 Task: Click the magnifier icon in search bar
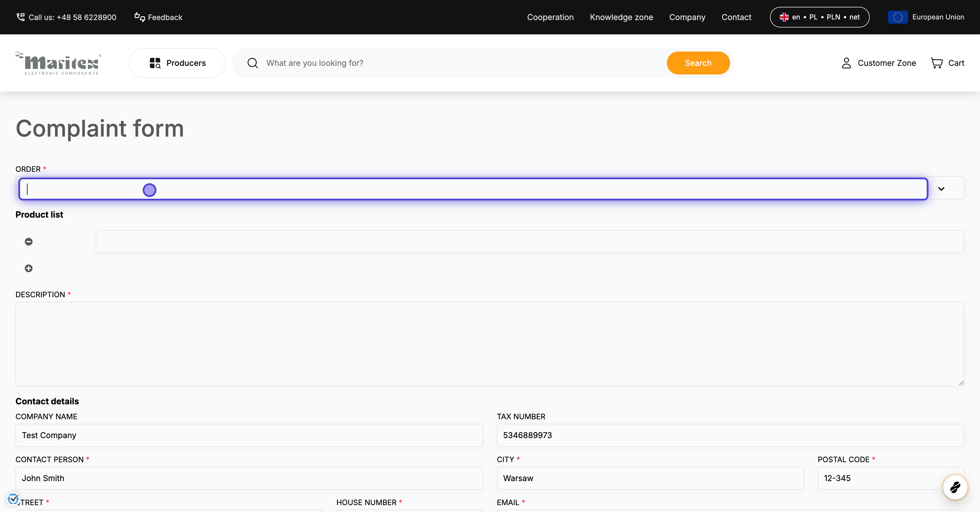pyautogui.click(x=253, y=63)
